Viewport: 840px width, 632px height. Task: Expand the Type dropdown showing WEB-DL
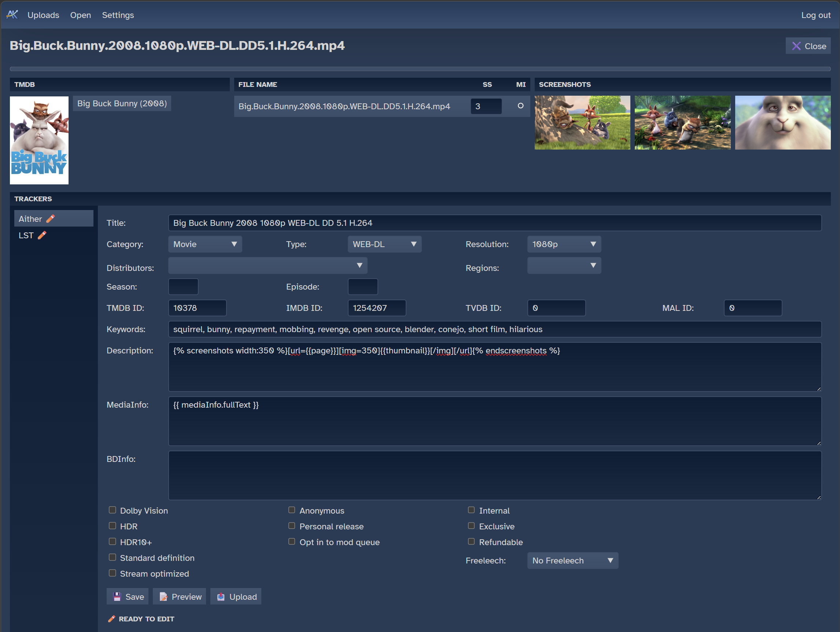pos(384,244)
